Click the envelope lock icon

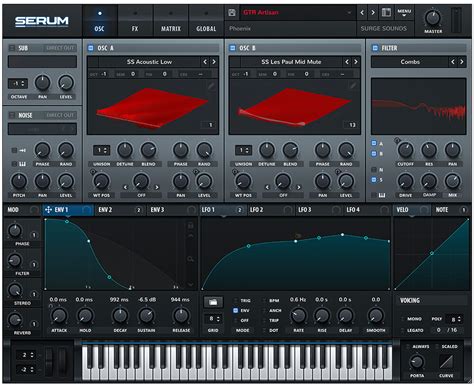[x=190, y=226]
